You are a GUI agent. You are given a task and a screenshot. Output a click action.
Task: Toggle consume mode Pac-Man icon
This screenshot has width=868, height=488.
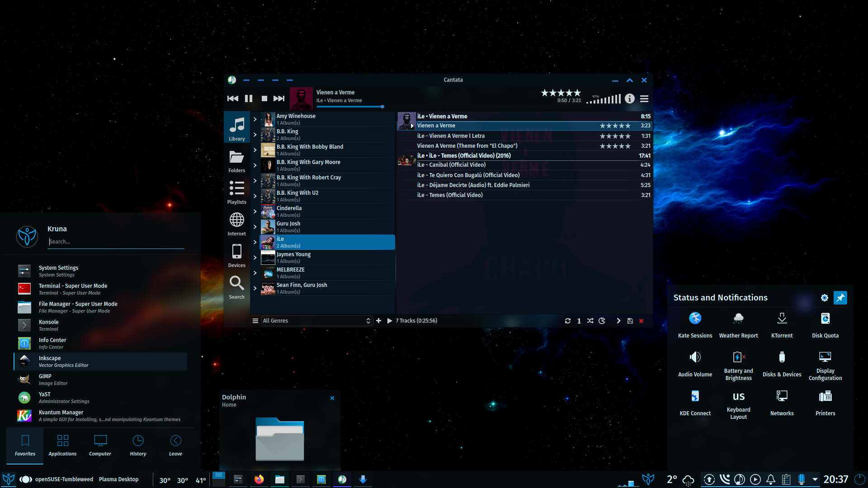point(602,321)
